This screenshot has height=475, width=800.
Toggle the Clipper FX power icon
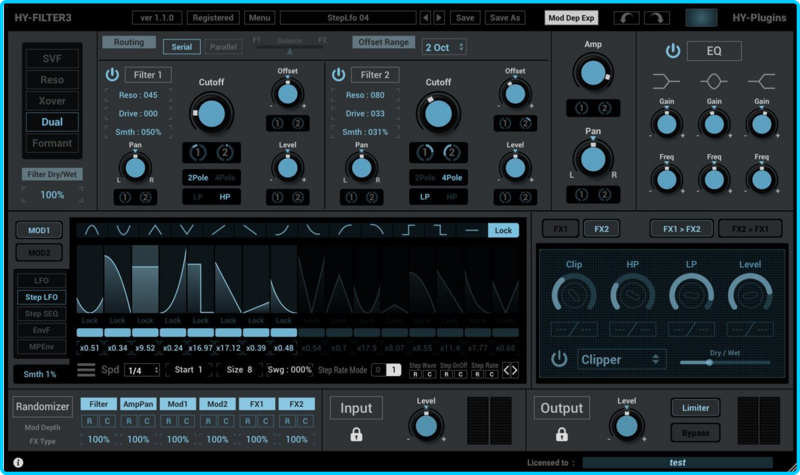pyautogui.click(x=559, y=359)
